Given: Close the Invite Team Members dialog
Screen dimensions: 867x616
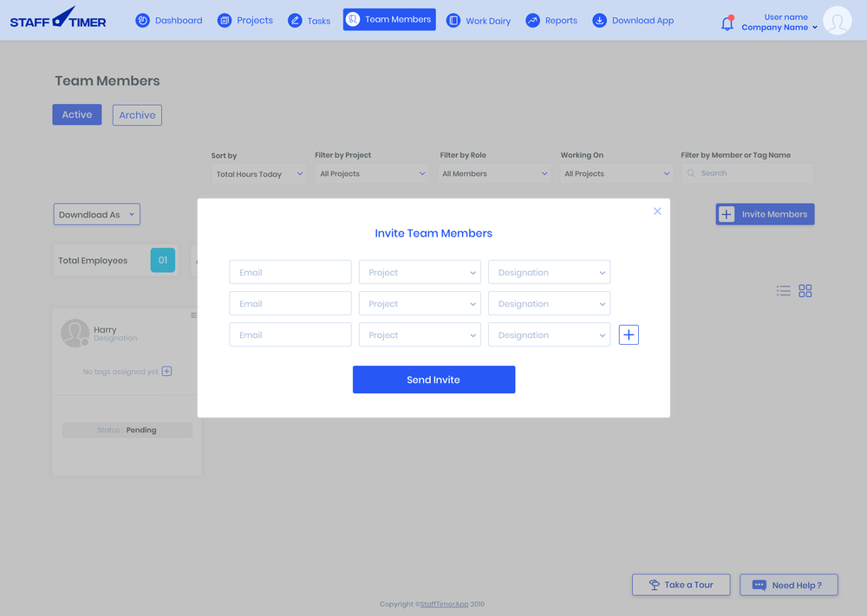Looking at the screenshot, I should (x=657, y=211).
